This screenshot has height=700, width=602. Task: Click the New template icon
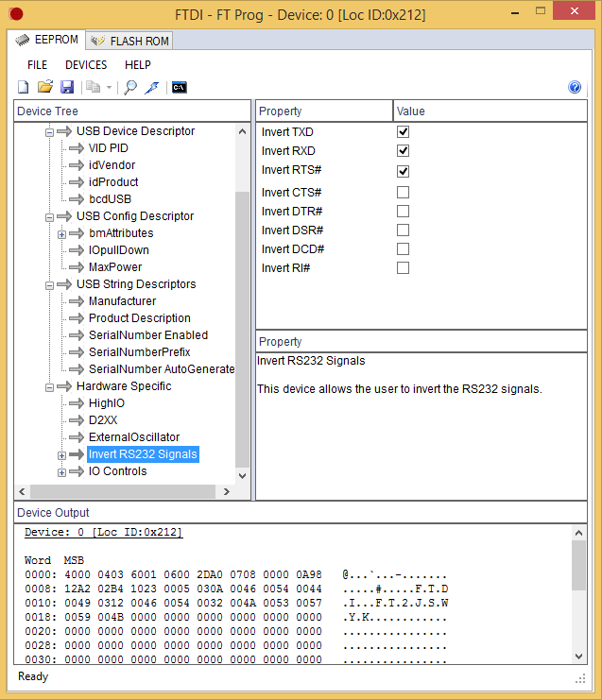pos(24,87)
